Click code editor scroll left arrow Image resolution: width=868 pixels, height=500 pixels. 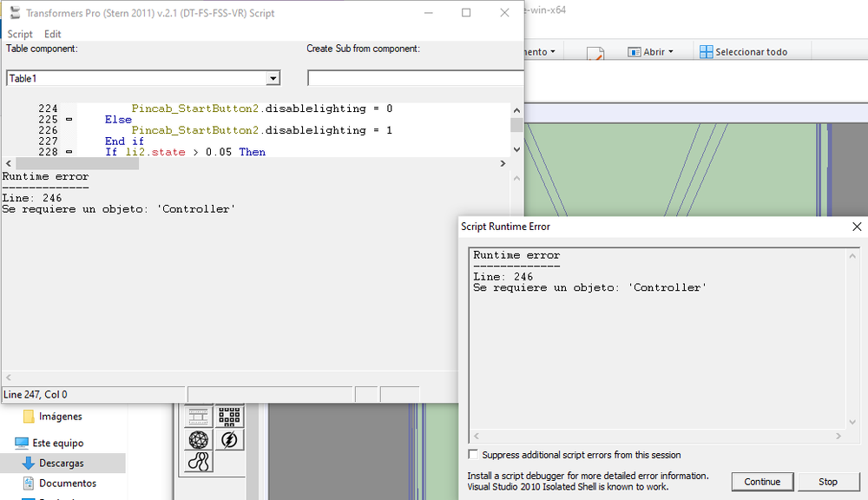pos(9,164)
